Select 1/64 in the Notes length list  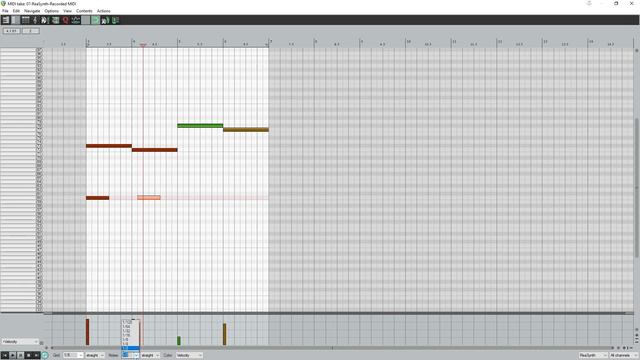click(x=130, y=327)
